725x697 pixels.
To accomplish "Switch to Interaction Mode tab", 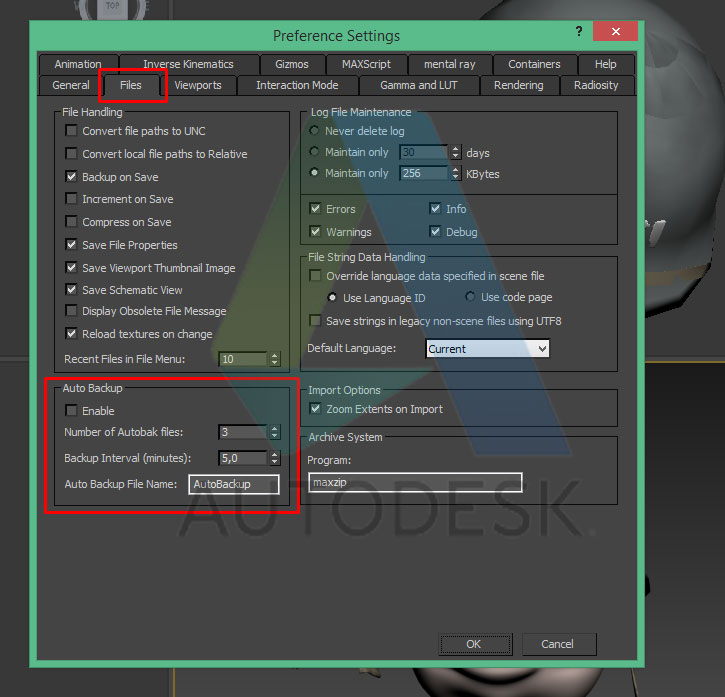I will [297, 85].
